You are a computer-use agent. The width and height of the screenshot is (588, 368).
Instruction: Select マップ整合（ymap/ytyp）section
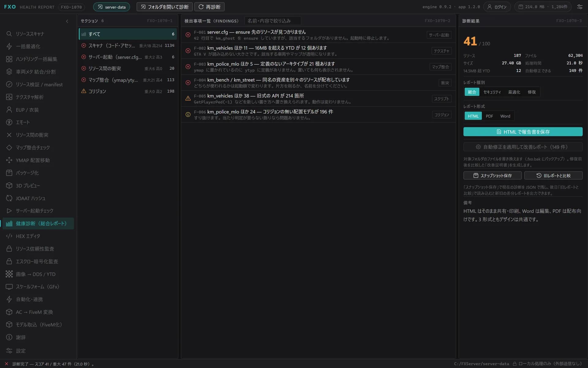[x=128, y=80]
